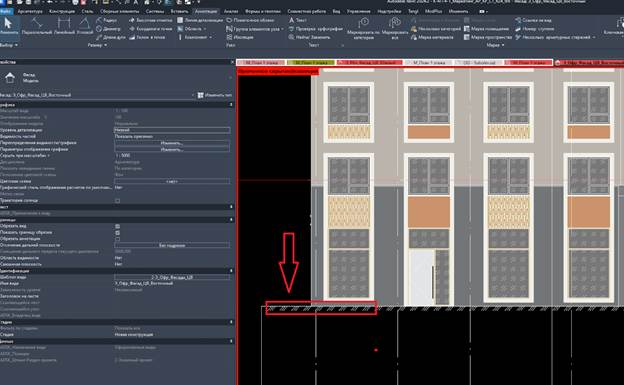Choose the Aligned (Параллельный) dimension tool
624x385 pixels.
37,26
